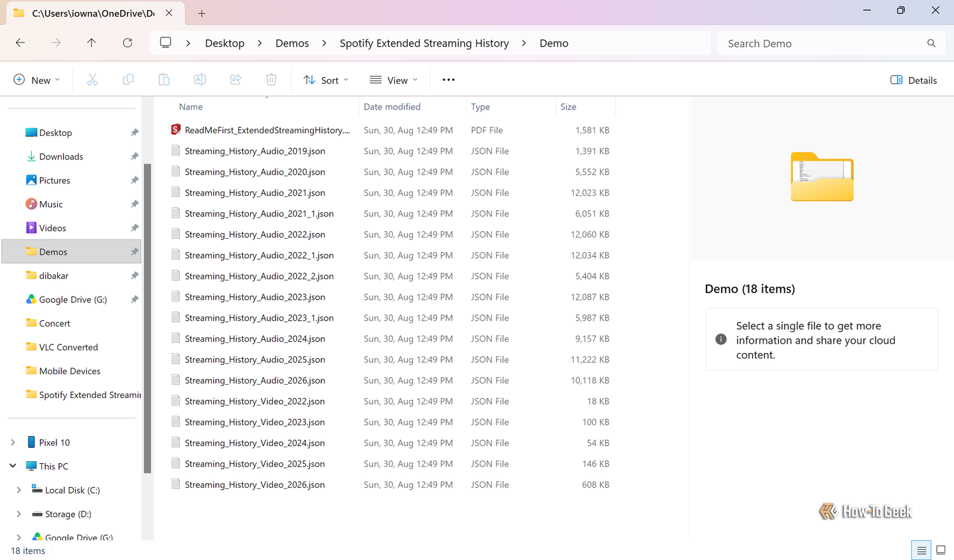
Task: Unpin Music using its pin icon
Action: [135, 204]
